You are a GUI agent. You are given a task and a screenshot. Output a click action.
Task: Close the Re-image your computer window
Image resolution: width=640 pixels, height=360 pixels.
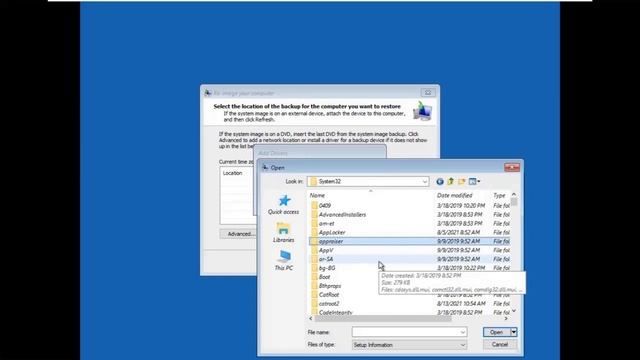(x=428, y=93)
